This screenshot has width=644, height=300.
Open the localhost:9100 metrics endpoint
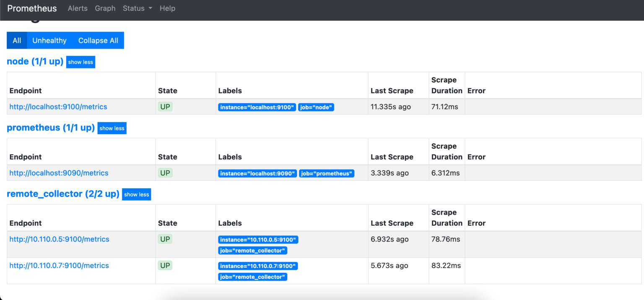point(58,107)
